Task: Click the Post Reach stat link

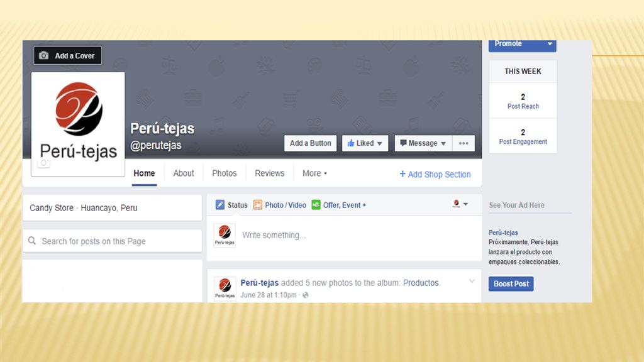Action: pos(523,106)
